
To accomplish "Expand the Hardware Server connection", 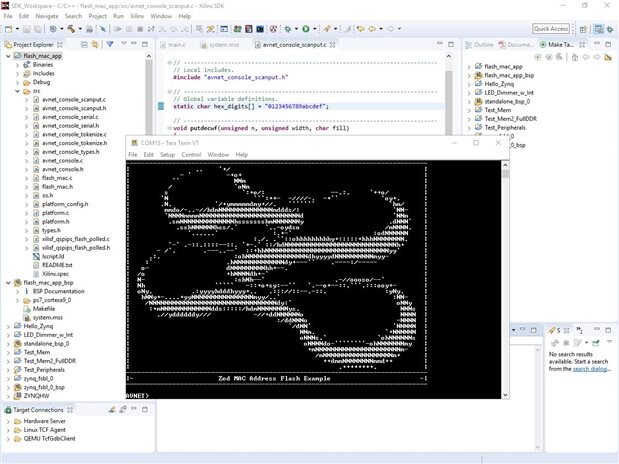I will 8,421.
